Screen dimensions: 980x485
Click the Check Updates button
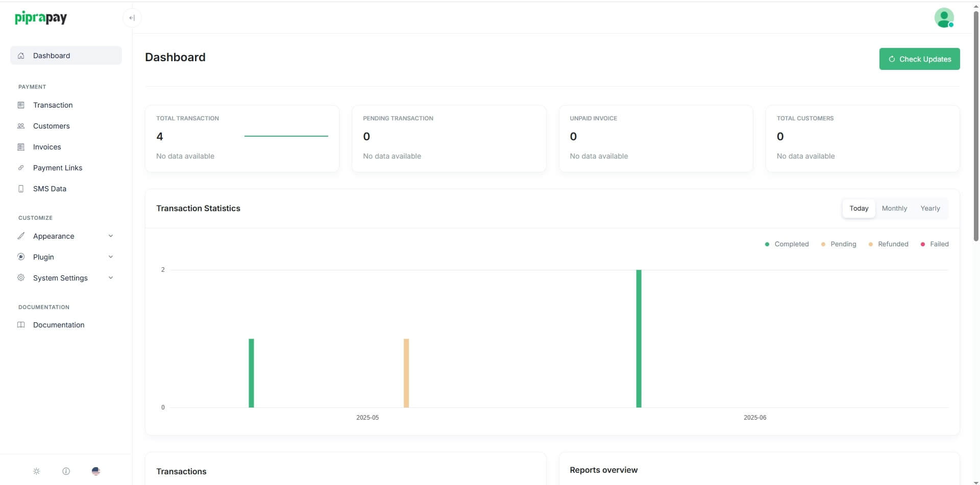tap(919, 59)
